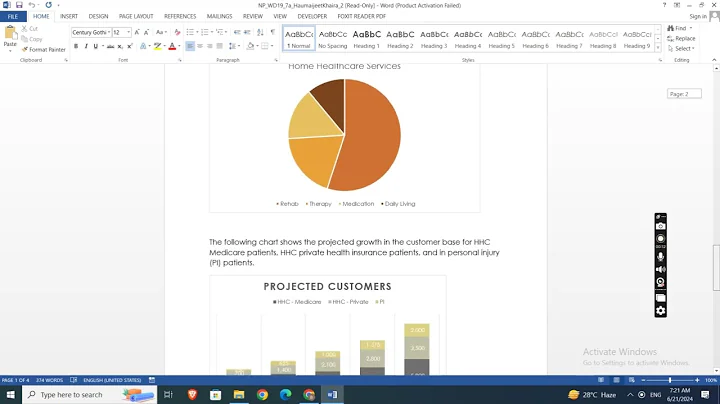Open the Select dropdown in Editing
The width and height of the screenshot is (720, 404).
point(681,49)
